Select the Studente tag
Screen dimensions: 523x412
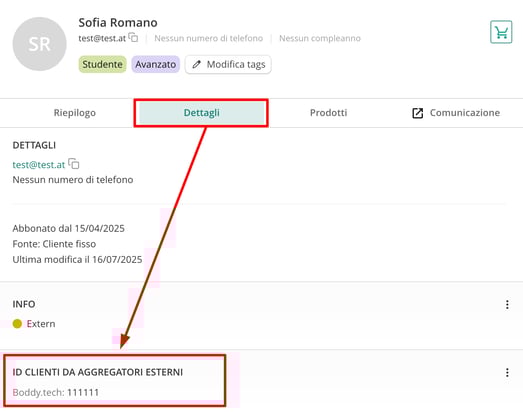pos(102,64)
